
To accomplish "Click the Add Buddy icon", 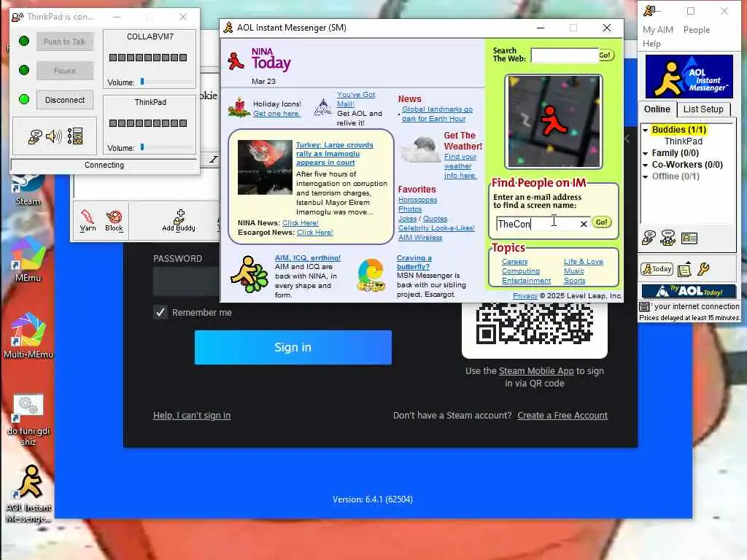I will coord(179,220).
